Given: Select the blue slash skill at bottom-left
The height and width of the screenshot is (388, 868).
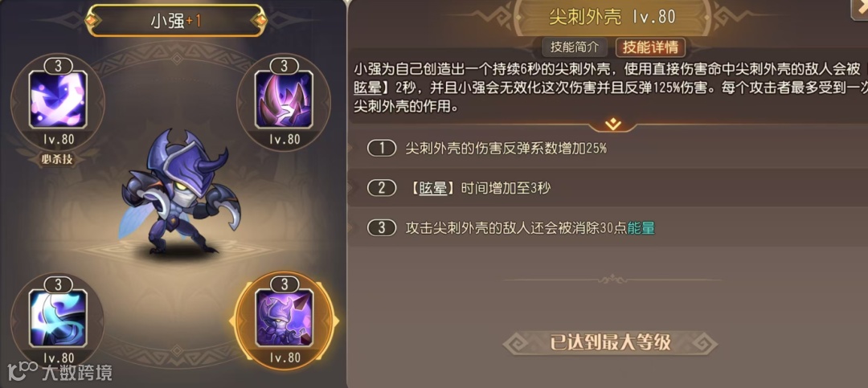Looking at the screenshot, I should click(58, 319).
